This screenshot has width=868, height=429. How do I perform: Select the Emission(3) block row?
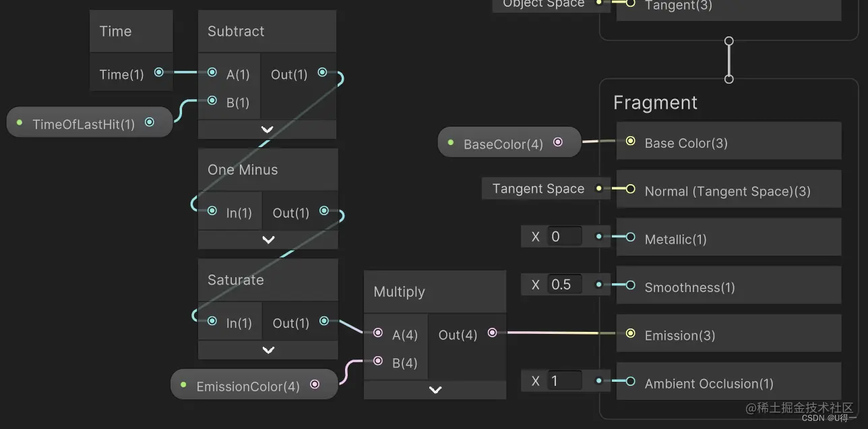(x=729, y=333)
